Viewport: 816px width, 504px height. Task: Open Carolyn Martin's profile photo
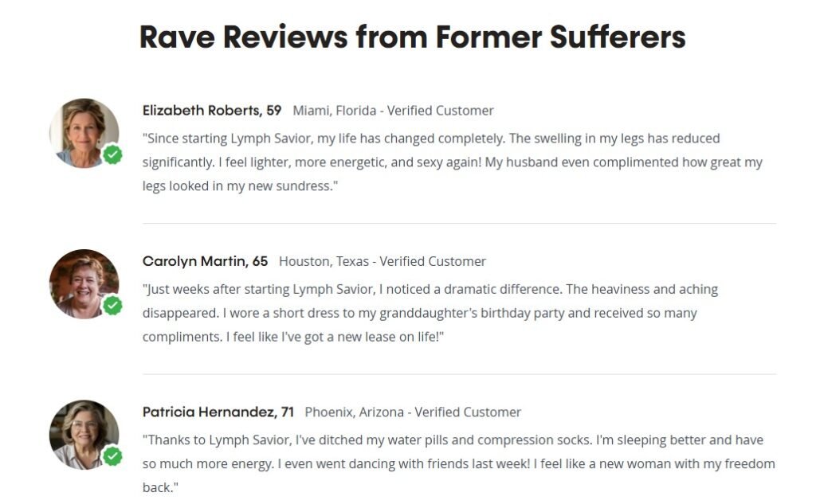tap(84, 284)
